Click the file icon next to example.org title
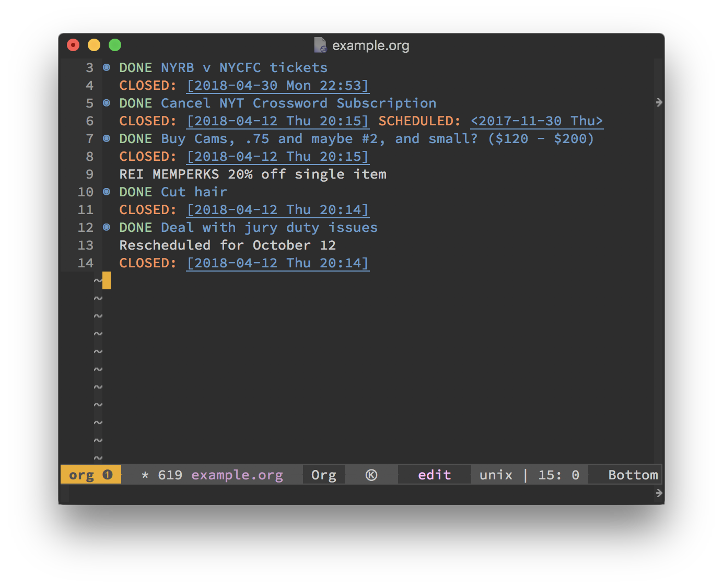The height and width of the screenshot is (588, 723). pos(320,45)
